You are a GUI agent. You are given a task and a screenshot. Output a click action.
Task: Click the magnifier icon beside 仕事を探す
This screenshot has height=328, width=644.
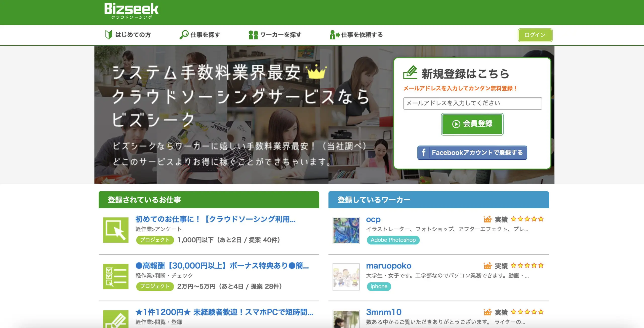pos(184,34)
